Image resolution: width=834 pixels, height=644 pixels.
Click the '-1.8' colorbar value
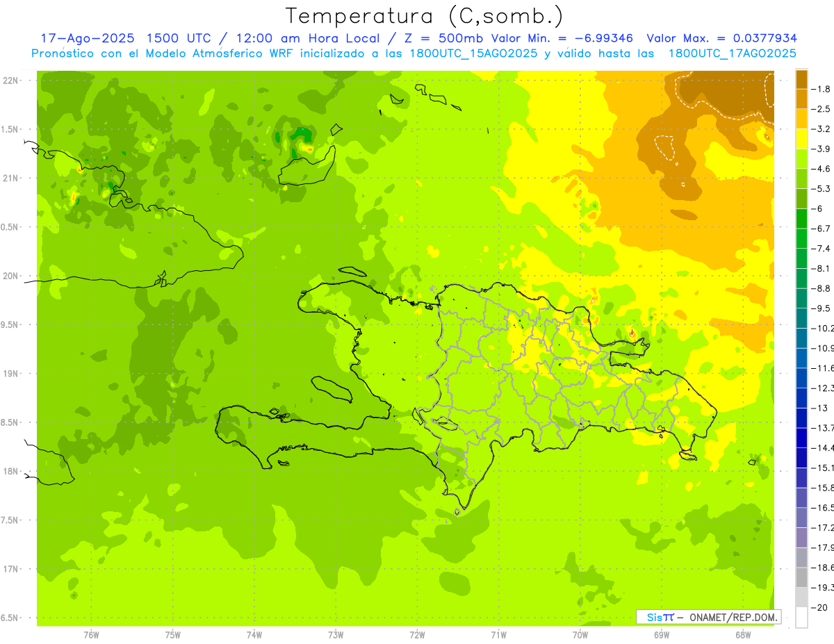[822, 89]
